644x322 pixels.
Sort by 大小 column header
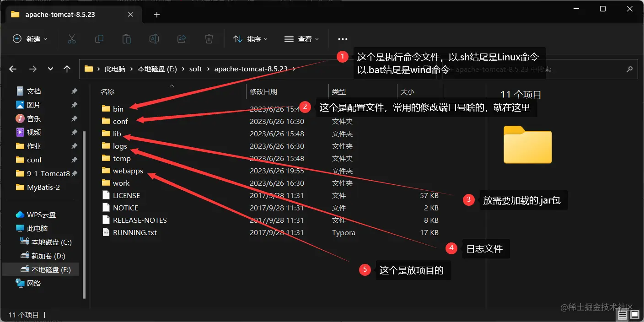407,91
